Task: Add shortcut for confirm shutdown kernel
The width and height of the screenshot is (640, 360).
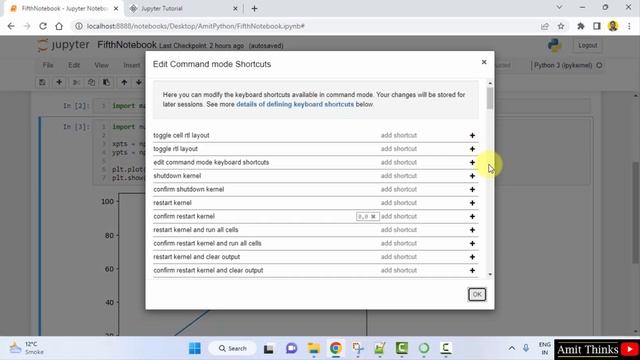Action: coord(472,189)
